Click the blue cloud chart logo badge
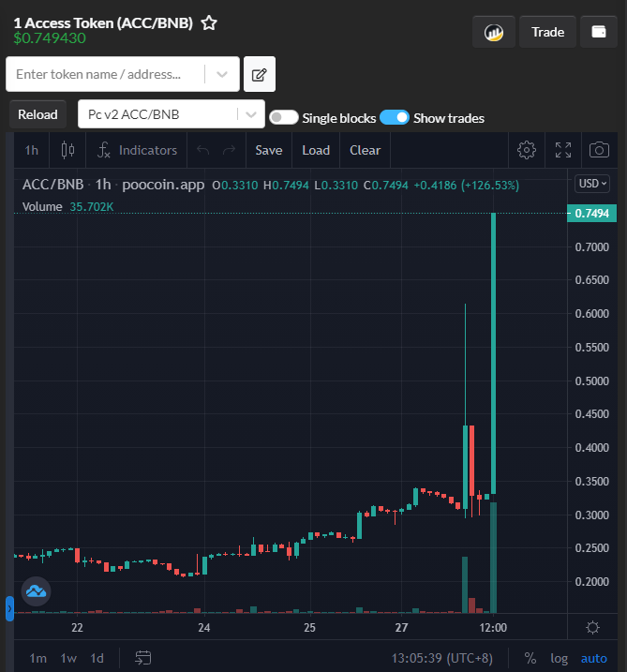627x672 pixels. (x=36, y=591)
